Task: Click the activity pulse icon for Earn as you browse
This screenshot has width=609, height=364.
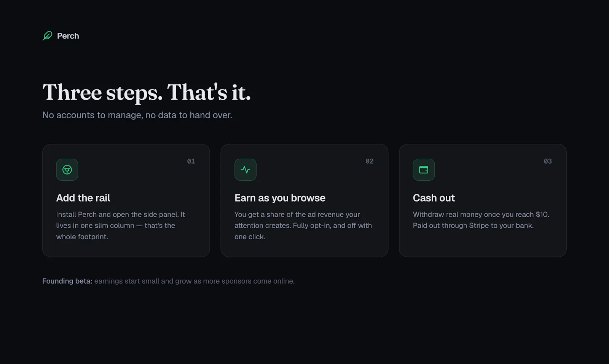Action: pos(246,170)
